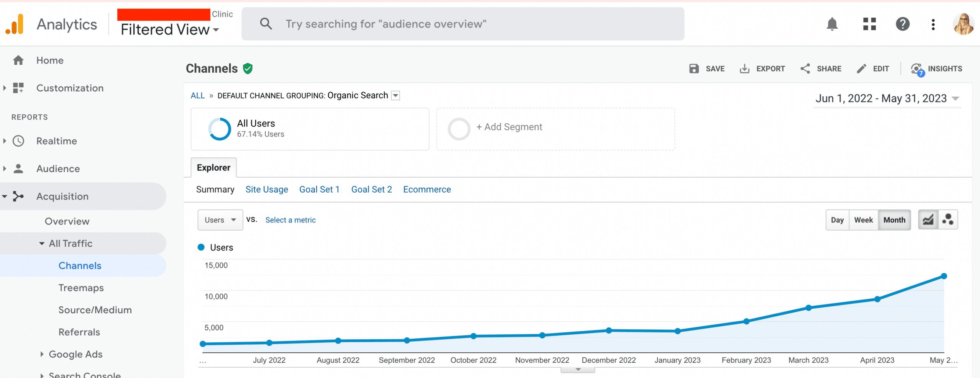The height and width of the screenshot is (378, 980).
Task: Set chart interval to Week
Action: [864, 220]
